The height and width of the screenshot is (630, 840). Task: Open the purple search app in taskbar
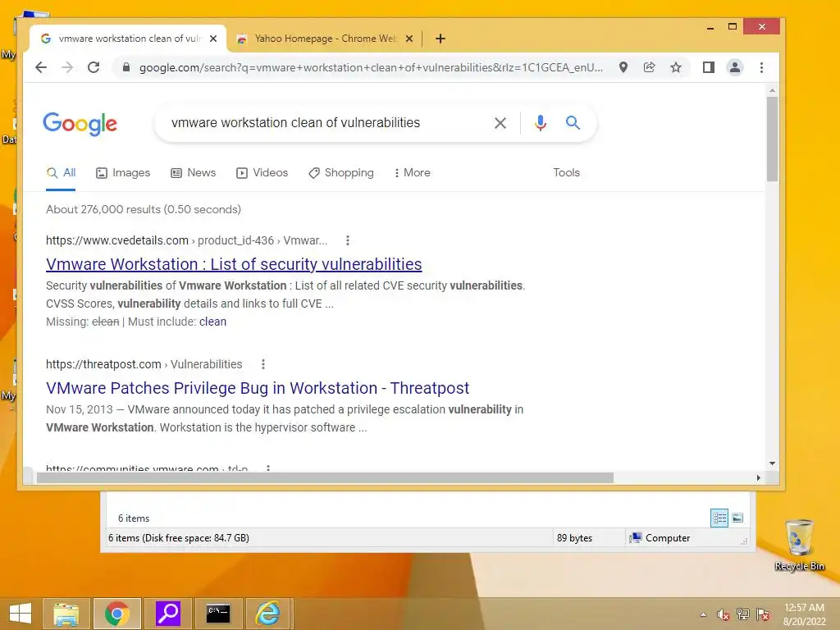point(167,614)
